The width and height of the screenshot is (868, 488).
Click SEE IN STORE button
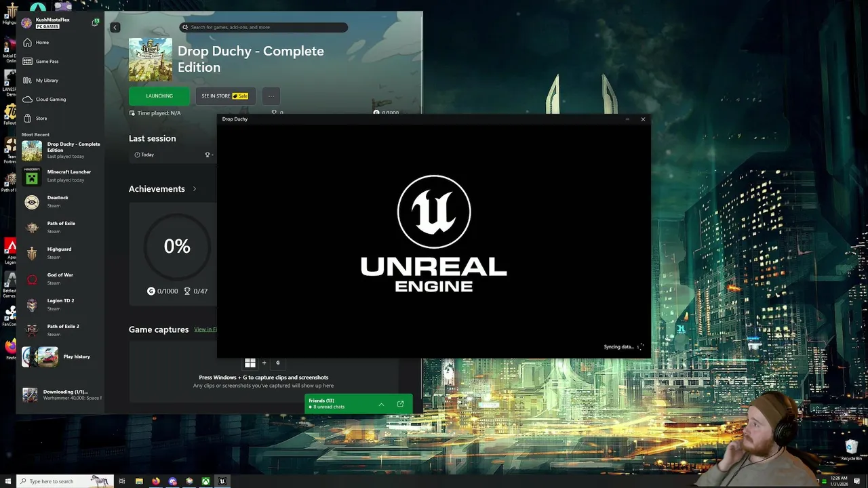click(x=225, y=96)
